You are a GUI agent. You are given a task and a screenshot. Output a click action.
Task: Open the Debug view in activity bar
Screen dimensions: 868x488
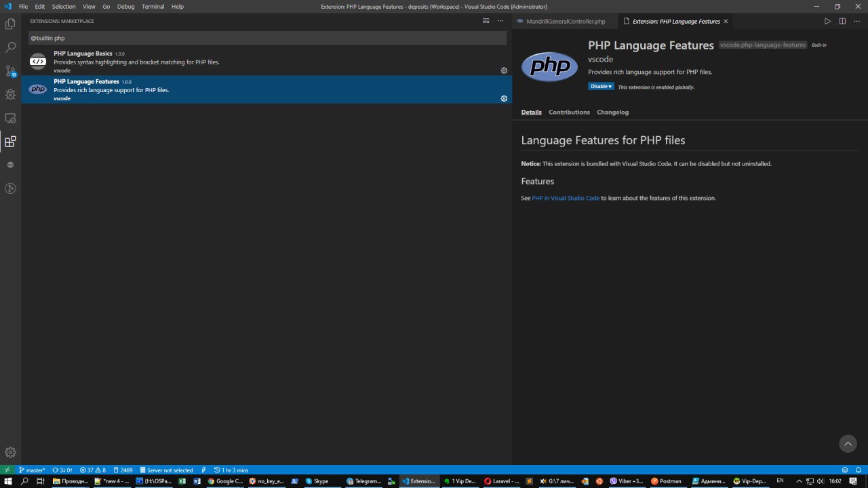pos(10,94)
